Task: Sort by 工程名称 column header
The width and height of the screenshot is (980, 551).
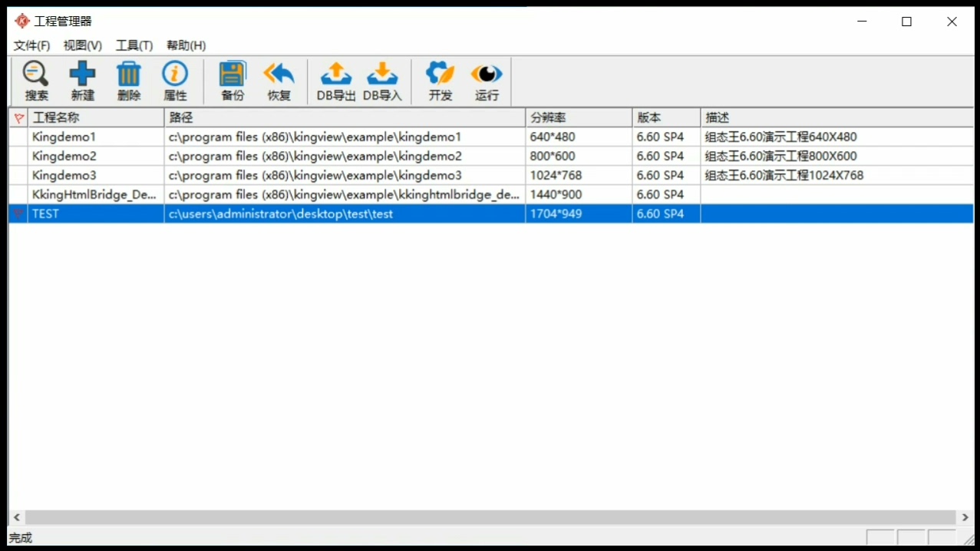Action: [x=96, y=117]
